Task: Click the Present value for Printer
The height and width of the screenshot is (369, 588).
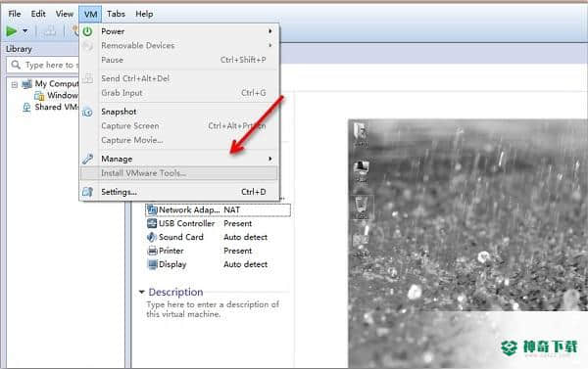Action: (238, 251)
